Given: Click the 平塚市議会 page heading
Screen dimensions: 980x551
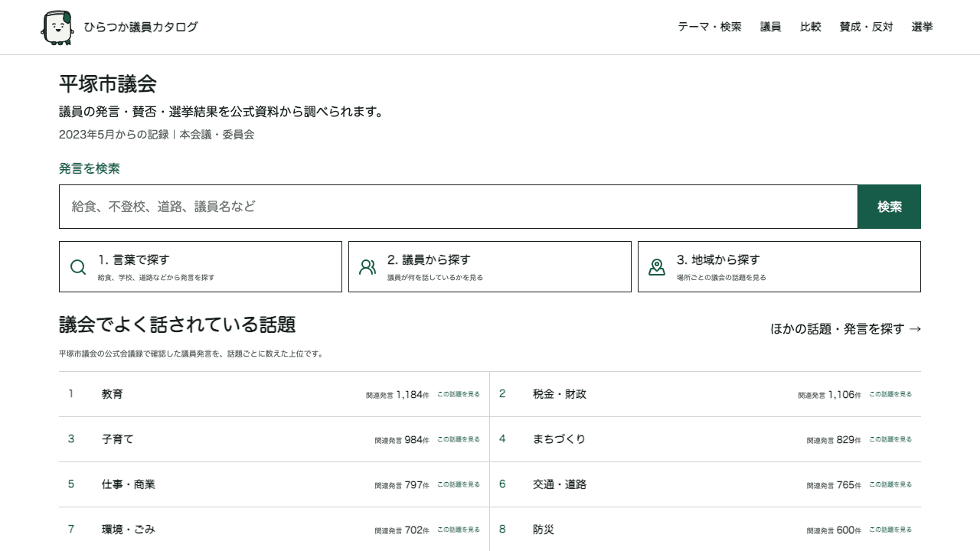Looking at the screenshot, I should click(108, 84).
